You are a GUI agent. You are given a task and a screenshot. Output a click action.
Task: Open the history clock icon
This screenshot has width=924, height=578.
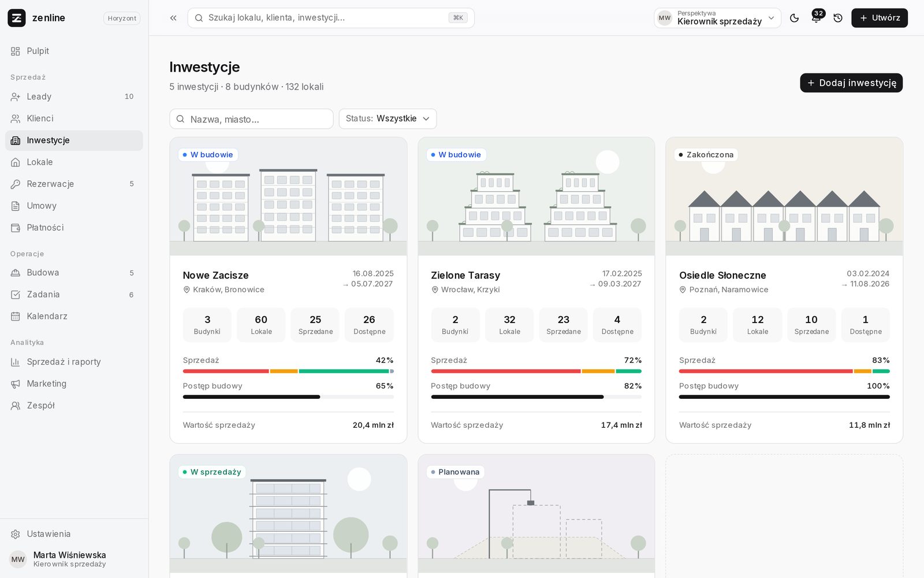[838, 18]
